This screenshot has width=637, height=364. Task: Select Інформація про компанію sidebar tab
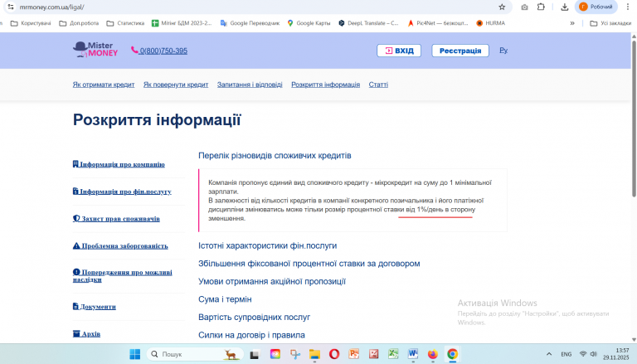(119, 164)
